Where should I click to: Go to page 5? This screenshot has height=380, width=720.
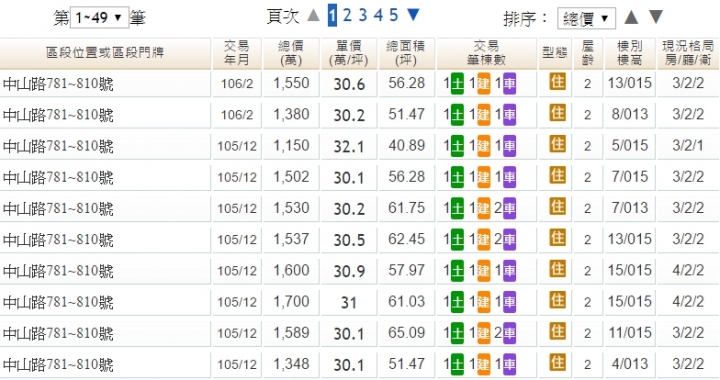click(x=394, y=16)
